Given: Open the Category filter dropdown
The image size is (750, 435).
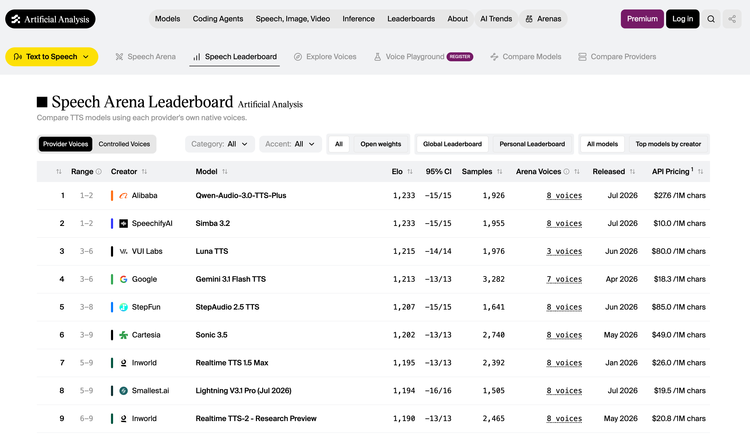Looking at the screenshot, I should point(220,144).
